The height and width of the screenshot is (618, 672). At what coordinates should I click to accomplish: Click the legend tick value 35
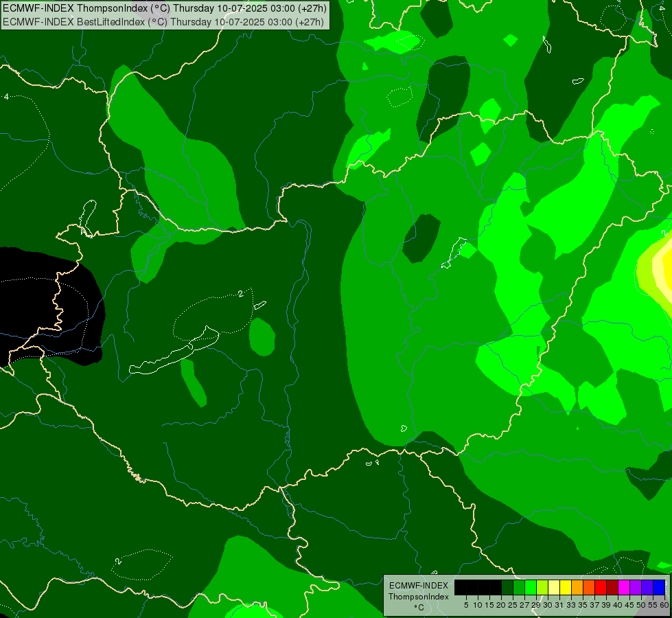(x=583, y=605)
